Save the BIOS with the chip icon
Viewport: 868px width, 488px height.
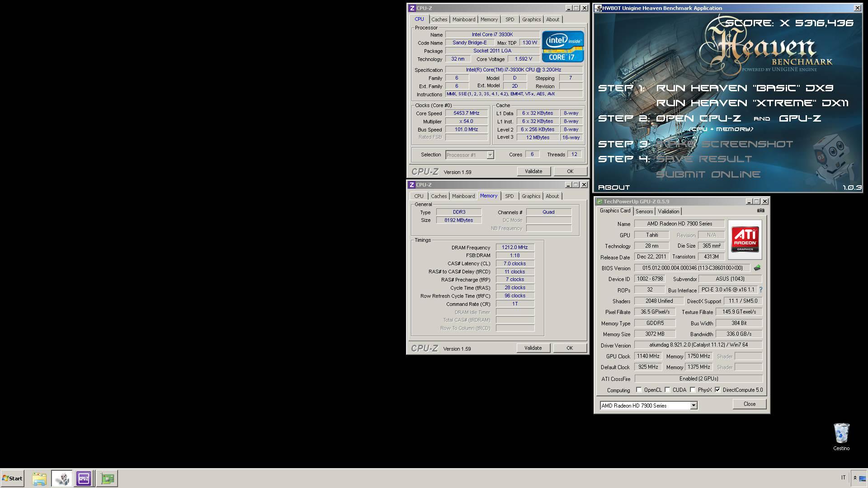tap(757, 268)
